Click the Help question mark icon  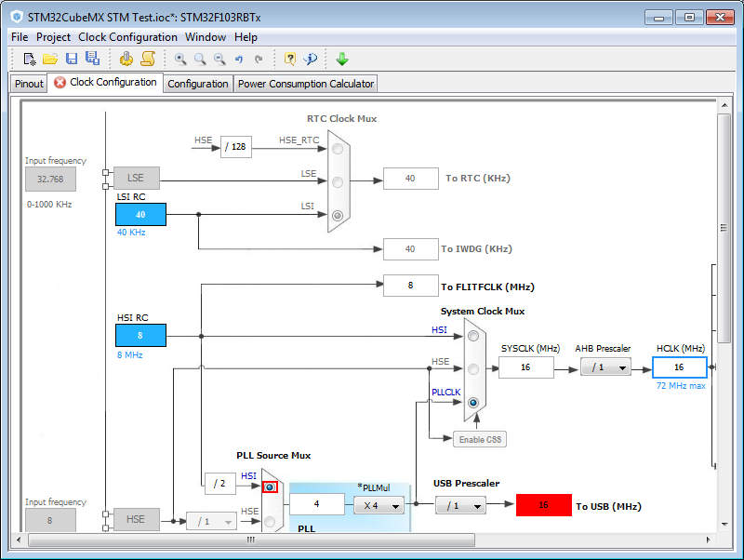(290, 59)
